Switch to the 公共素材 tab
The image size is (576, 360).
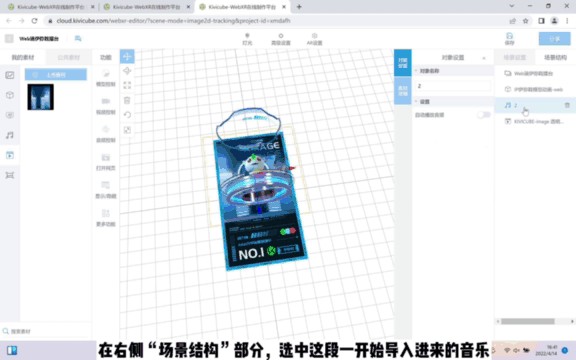click(69, 58)
